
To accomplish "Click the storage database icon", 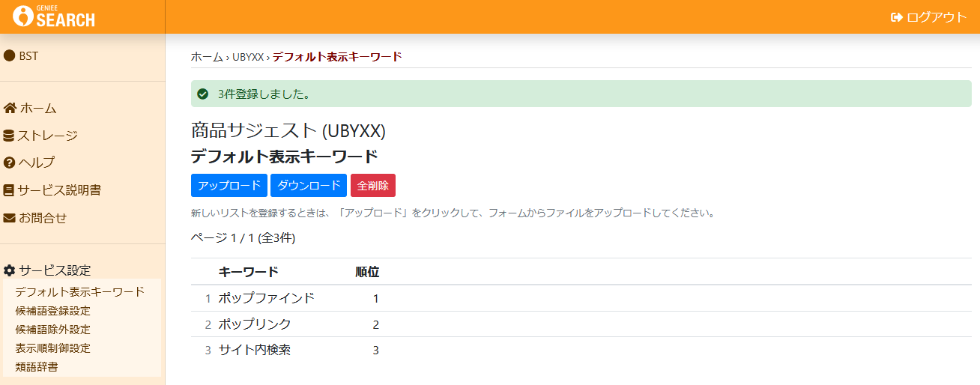I will 9,136.
